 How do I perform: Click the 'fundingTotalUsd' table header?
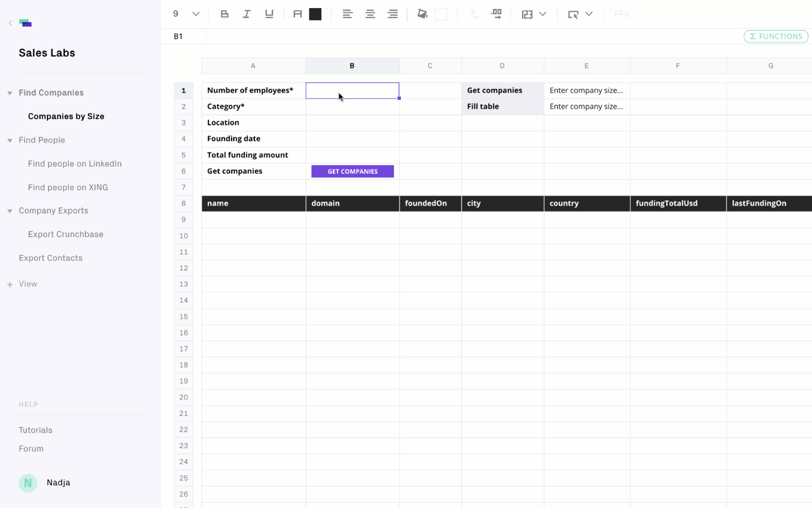click(678, 203)
